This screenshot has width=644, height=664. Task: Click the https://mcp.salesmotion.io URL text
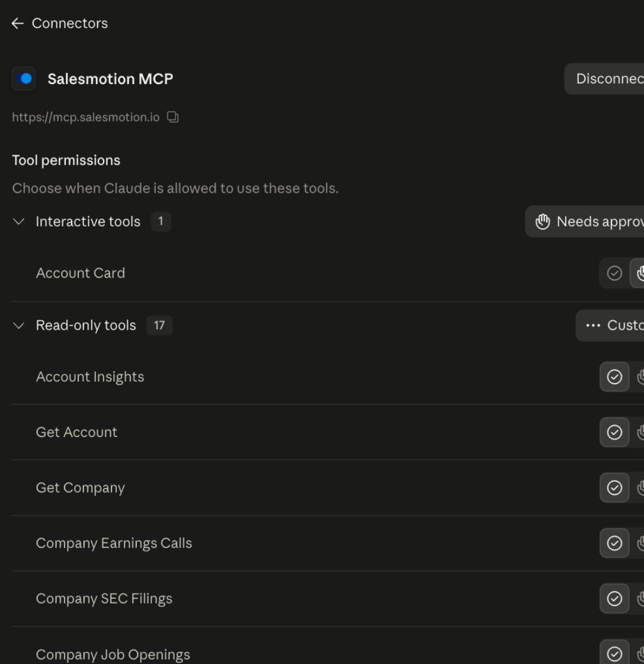[x=85, y=117]
